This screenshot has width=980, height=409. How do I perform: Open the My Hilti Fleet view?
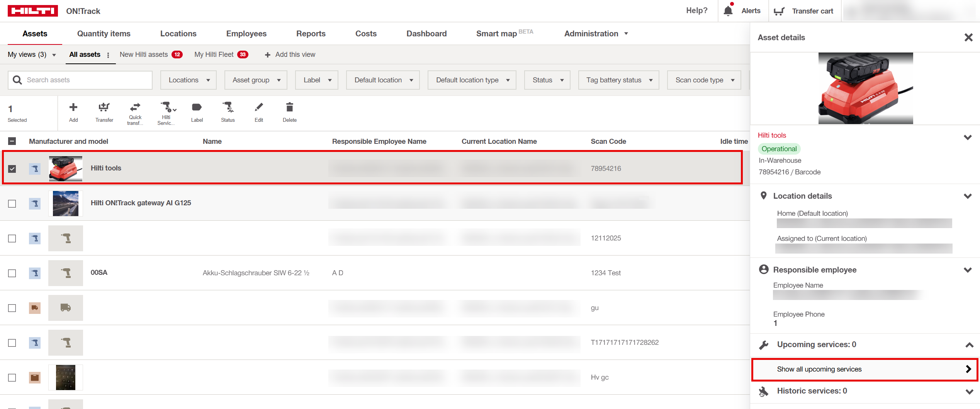click(x=214, y=55)
